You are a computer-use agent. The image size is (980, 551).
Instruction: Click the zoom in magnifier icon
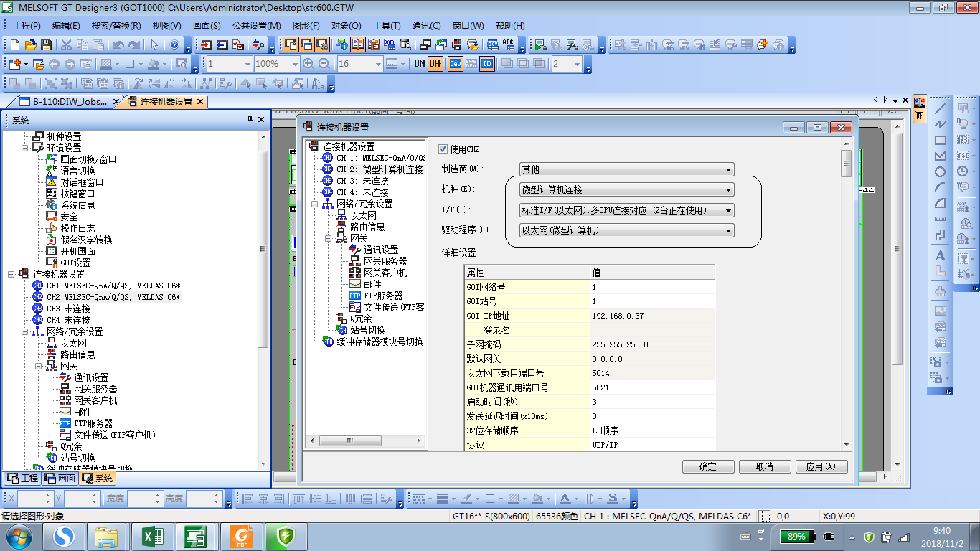[308, 63]
